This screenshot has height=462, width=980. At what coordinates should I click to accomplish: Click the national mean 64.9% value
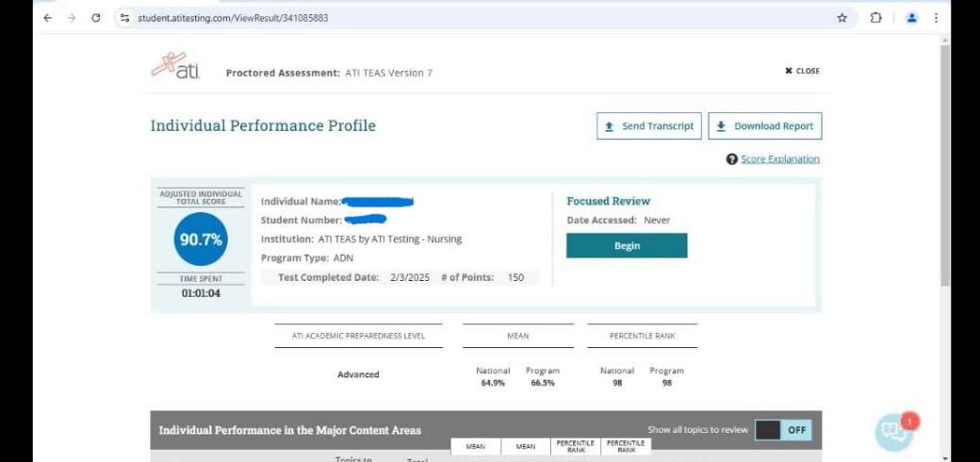tap(493, 383)
